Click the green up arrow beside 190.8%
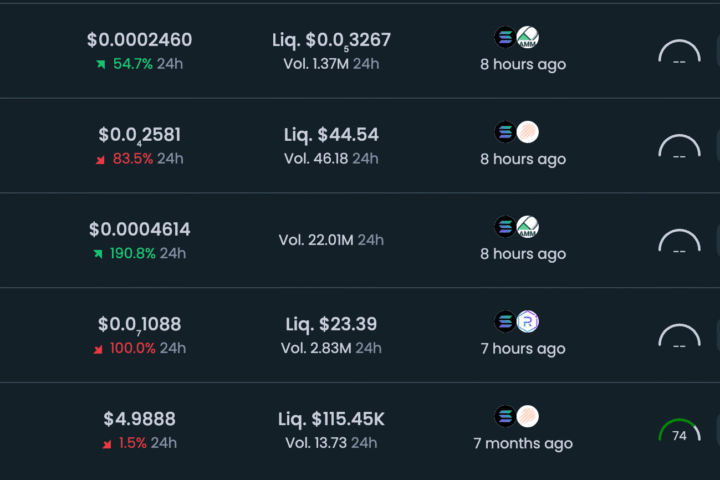The height and width of the screenshot is (480, 720). 98,254
